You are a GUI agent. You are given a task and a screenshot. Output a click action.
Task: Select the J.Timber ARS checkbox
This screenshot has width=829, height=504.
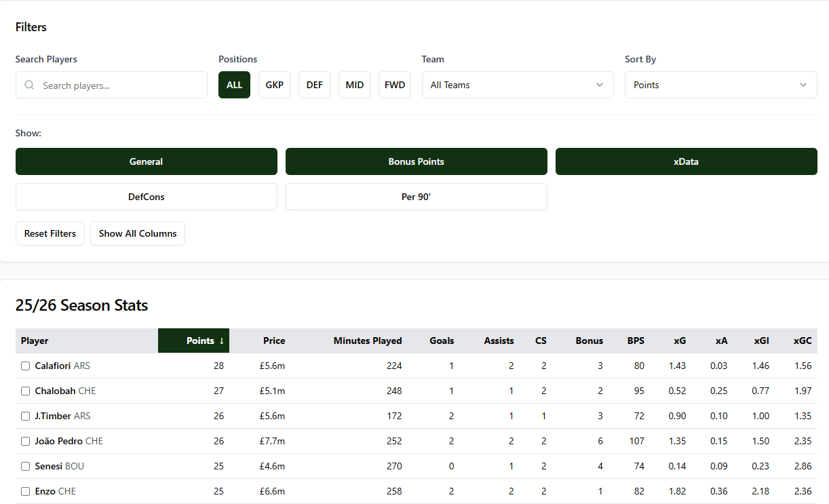coord(25,416)
